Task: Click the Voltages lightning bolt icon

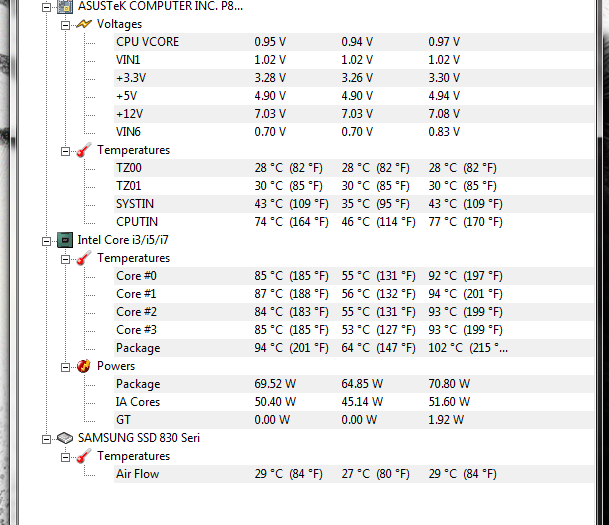Action: click(84, 24)
